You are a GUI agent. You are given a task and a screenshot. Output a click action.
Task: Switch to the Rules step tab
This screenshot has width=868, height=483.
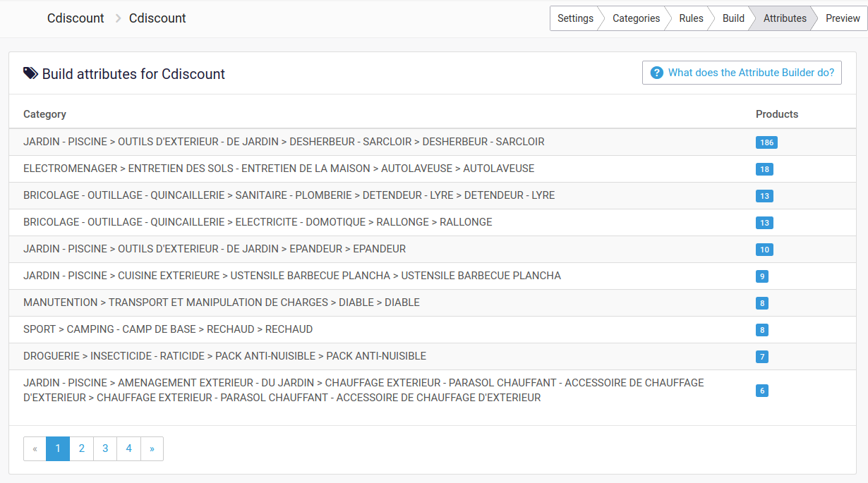click(x=691, y=18)
